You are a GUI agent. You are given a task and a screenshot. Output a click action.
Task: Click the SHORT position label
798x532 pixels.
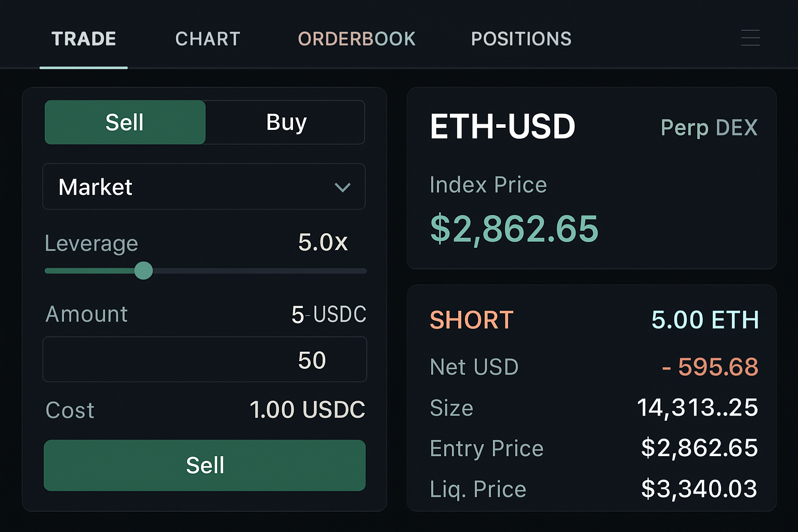471,320
